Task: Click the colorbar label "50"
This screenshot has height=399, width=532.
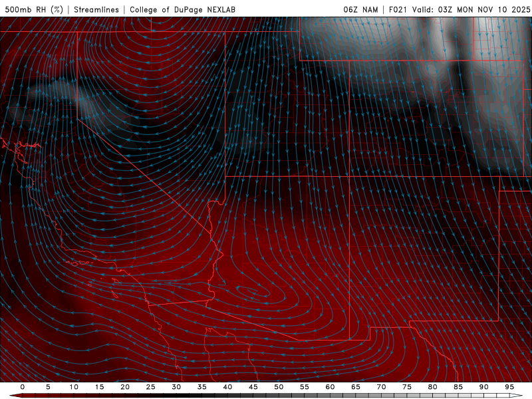Action: tap(279, 387)
